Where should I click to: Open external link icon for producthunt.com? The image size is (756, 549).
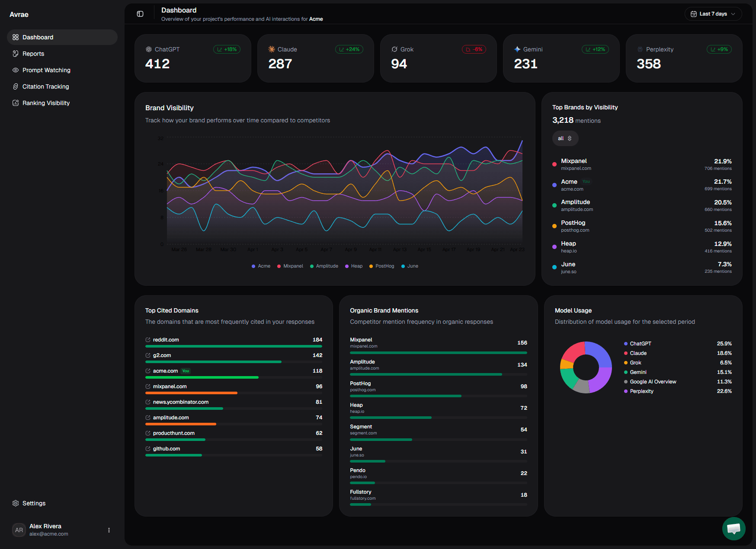point(148,433)
